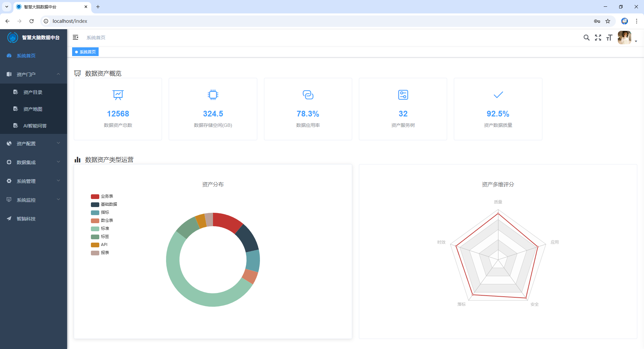
Task: Go to 系统首页 in sidebar
Action: pos(26,56)
